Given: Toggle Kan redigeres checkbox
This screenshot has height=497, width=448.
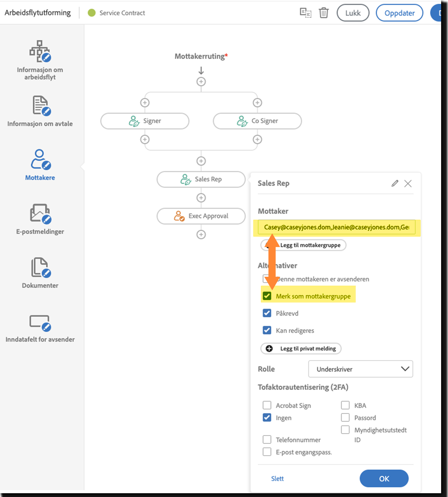Looking at the screenshot, I should pos(267,330).
